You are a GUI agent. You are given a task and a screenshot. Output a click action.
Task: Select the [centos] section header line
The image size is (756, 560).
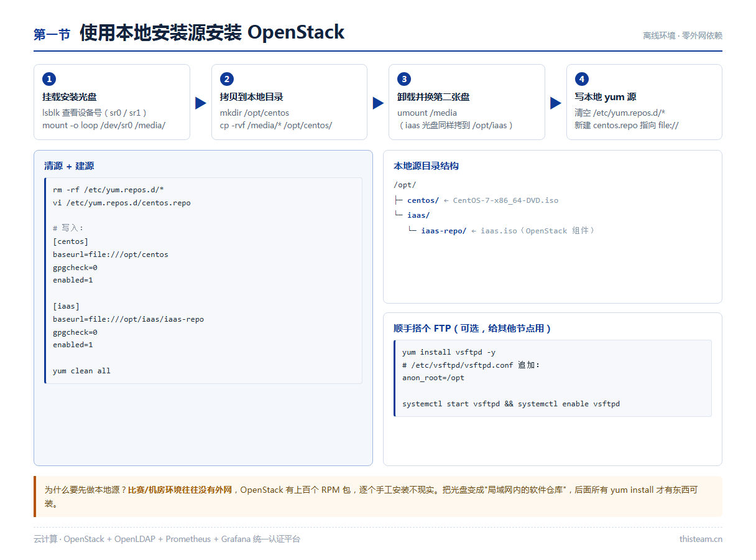click(71, 241)
